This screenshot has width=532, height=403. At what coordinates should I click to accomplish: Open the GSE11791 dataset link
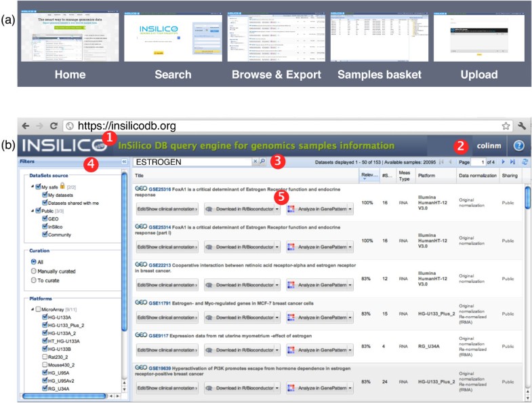point(159,303)
